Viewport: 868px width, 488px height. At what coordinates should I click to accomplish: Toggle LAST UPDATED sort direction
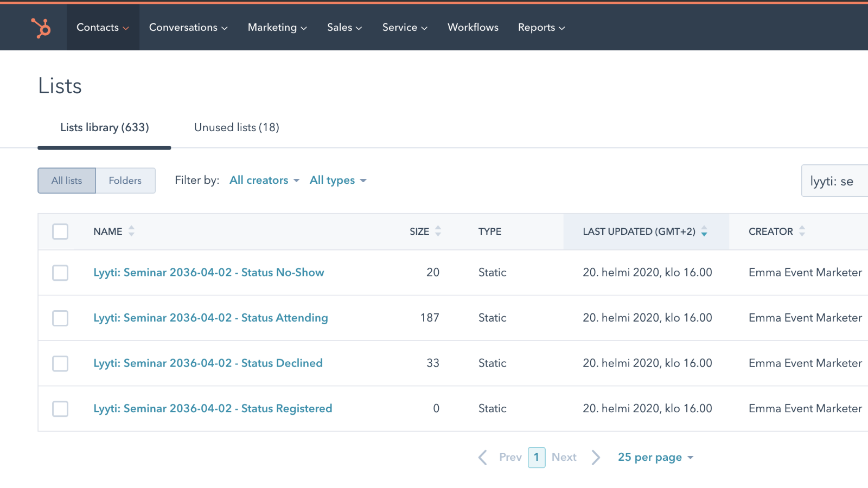[704, 232]
